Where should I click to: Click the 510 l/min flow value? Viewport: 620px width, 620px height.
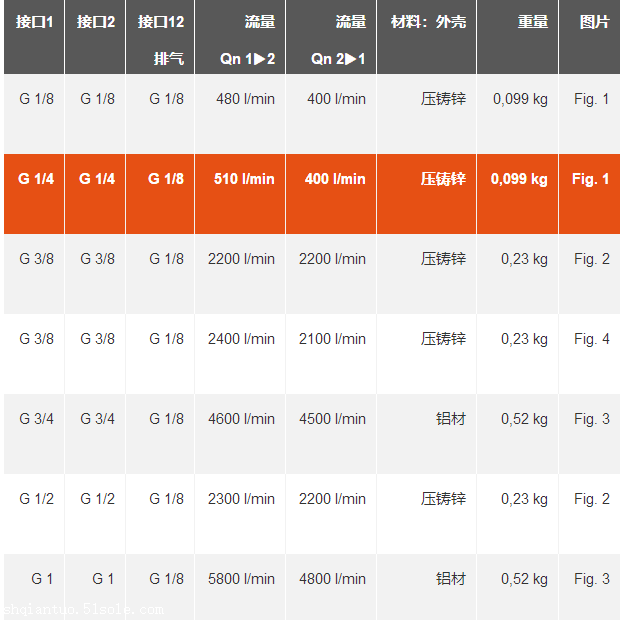pos(244,179)
